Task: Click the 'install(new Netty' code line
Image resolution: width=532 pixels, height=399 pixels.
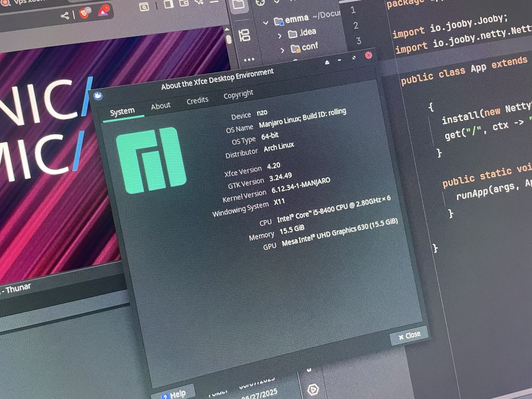Action: (x=487, y=114)
